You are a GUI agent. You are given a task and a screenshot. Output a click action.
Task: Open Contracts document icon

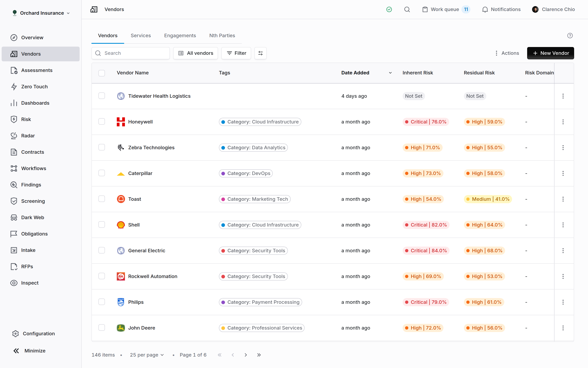14,152
